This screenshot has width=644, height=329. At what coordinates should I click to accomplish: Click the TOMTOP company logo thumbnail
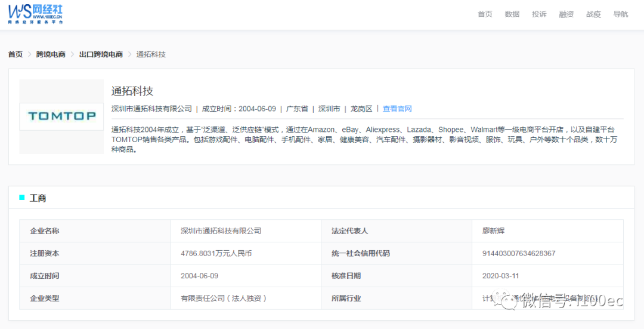pos(61,116)
